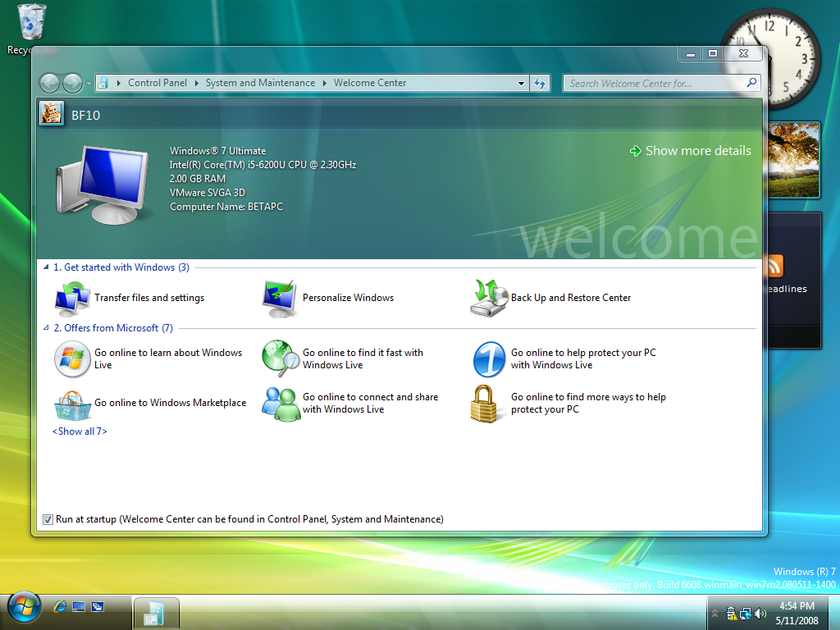840x630 pixels.
Task: Open Transfer files and settings icon
Action: pyautogui.click(x=72, y=299)
